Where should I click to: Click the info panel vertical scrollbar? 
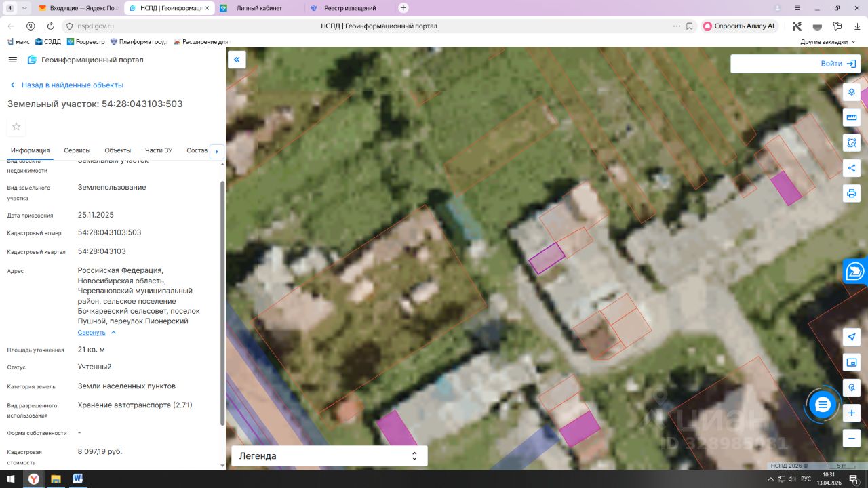[x=222, y=302]
